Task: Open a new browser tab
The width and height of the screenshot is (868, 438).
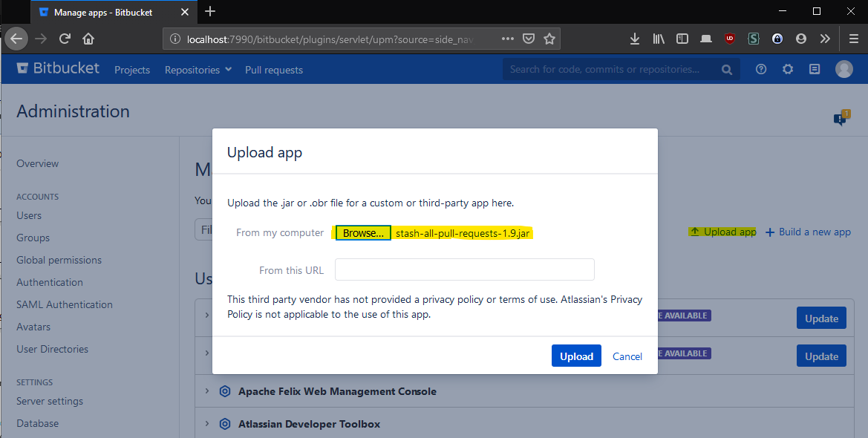Action: point(210,11)
